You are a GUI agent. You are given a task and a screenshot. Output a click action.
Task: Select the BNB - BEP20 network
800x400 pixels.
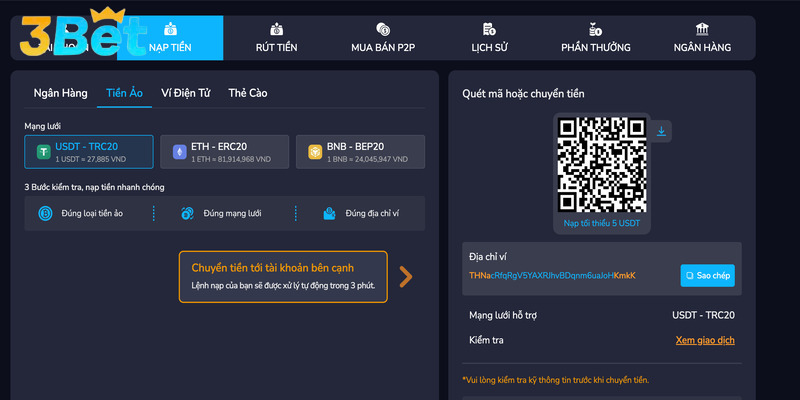click(x=360, y=152)
